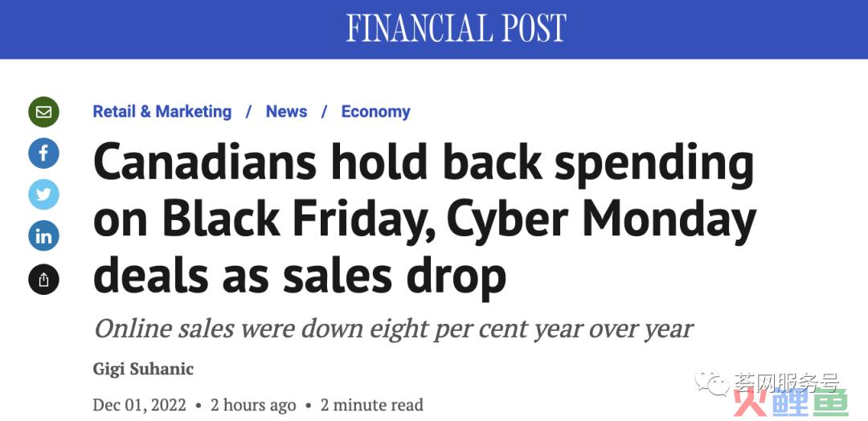
Task: Share article on Facebook
Action: tap(43, 153)
